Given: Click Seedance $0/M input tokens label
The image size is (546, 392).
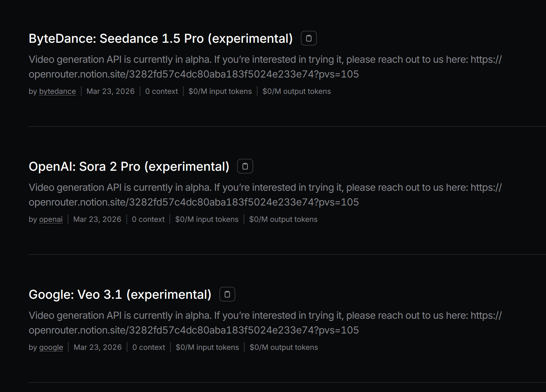Looking at the screenshot, I should pyautogui.click(x=220, y=91).
